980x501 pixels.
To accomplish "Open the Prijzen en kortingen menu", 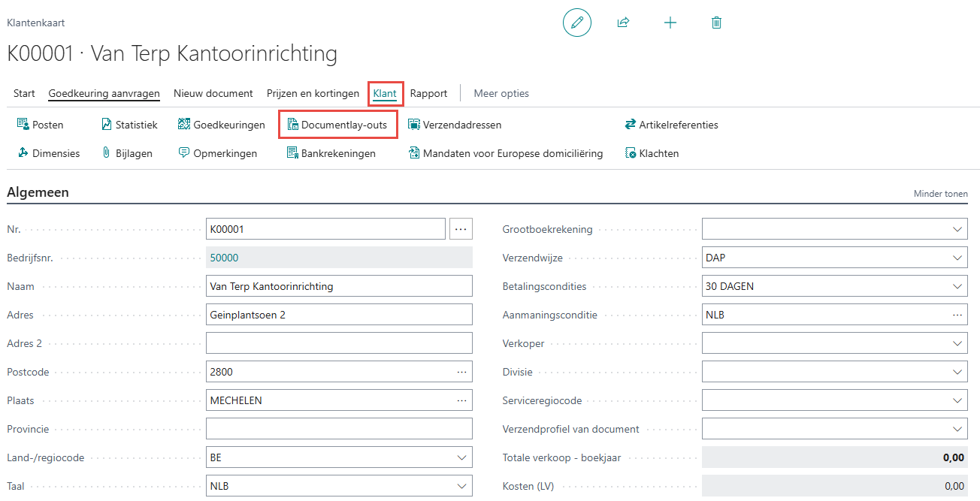I will (313, 94).
